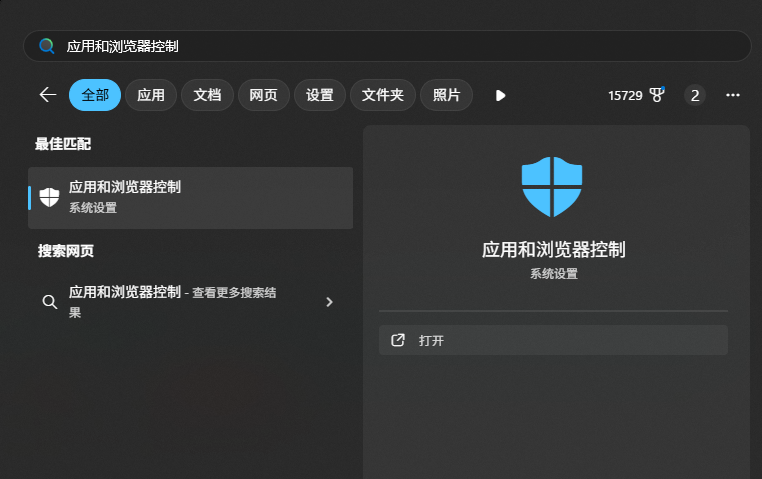Screen dimensions: 762x479
Task: Click the rewards trophy icon
Action: 657,95
